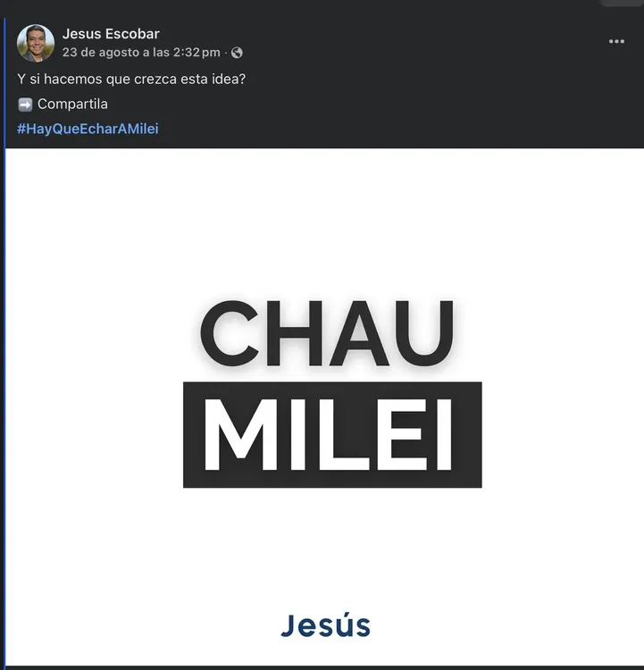644x670 pixels.
Task: Click the gray element in top-right corner
Action: pyautogui.click(x=623, y=3)
